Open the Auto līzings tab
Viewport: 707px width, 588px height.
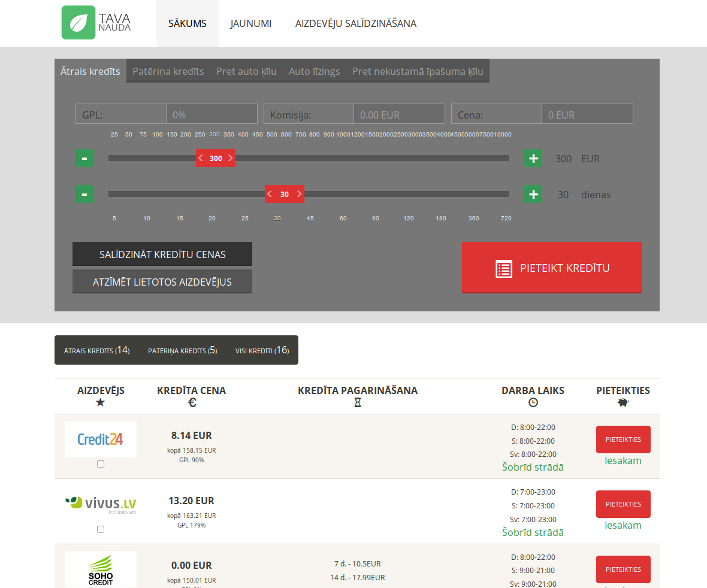pyautogui.click(x=315, y=71)
